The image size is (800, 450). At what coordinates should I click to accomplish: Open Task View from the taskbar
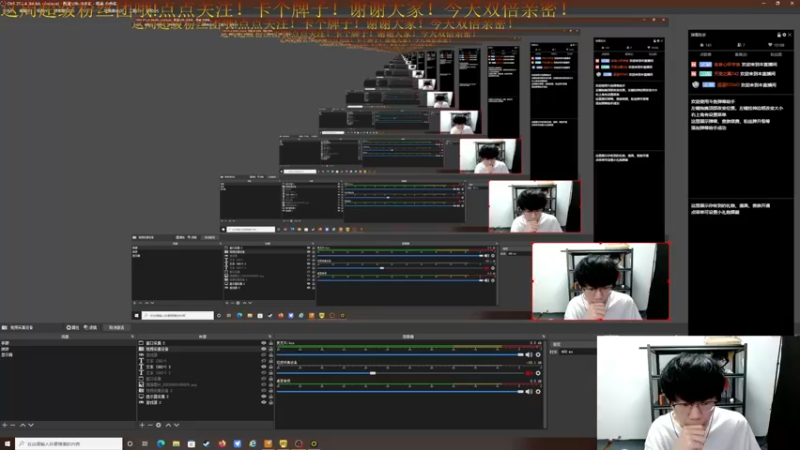pos(145,444)
